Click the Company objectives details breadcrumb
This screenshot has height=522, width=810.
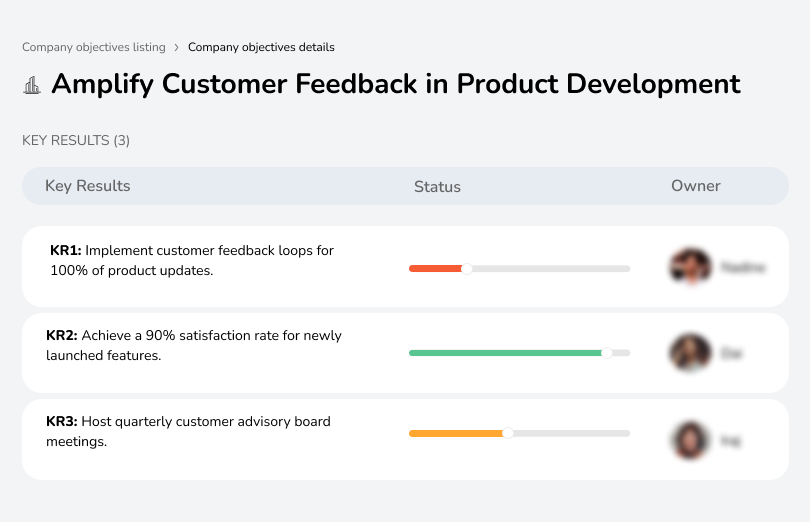pyautogui.click(x=261, y=47)
